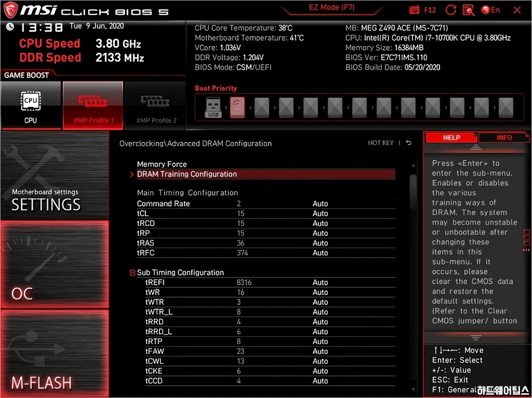Image resolution: width=532 pixels, height=398 pixels.
Task: Click the tREFI value 8316
Action: coord(244,282)
